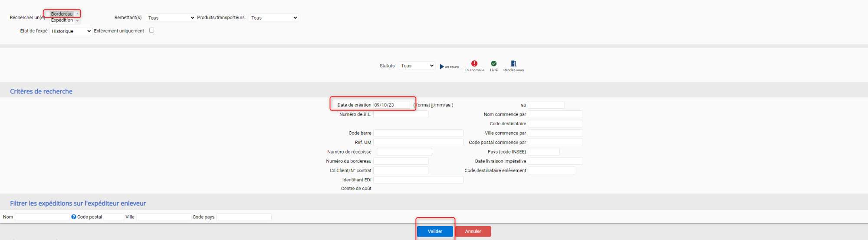Click the 'Pays (code INSEE)' field
The image size is (868, 240).
[x=543, y=152]
